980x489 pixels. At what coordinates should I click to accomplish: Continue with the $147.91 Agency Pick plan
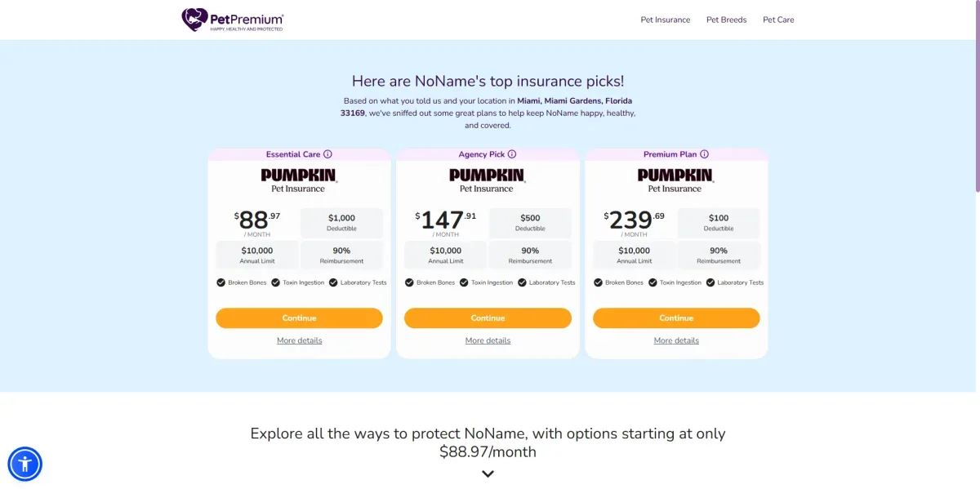[x=488, y=318]
